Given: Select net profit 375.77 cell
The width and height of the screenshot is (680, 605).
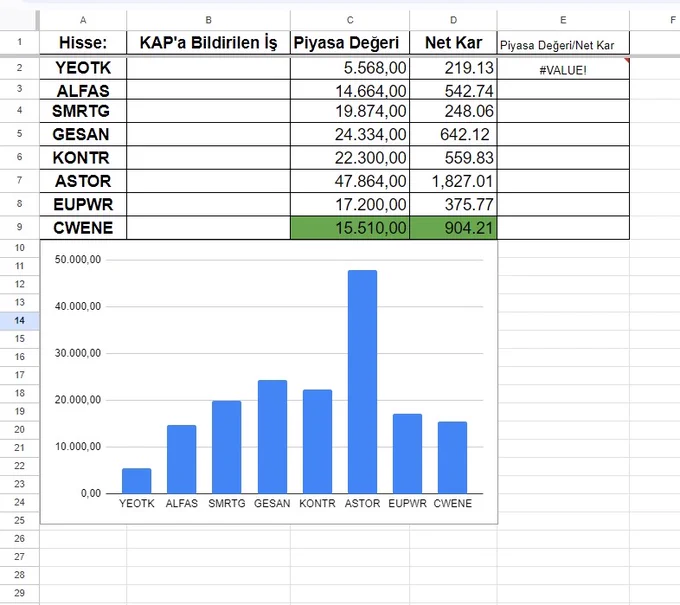Looking at the screenshot, I should coord(453,204).
